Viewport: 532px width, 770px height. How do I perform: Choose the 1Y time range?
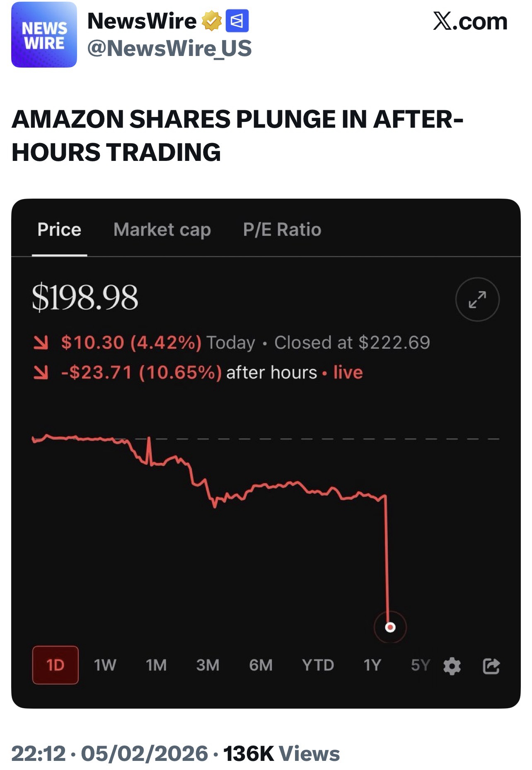(x=372, y=665)
